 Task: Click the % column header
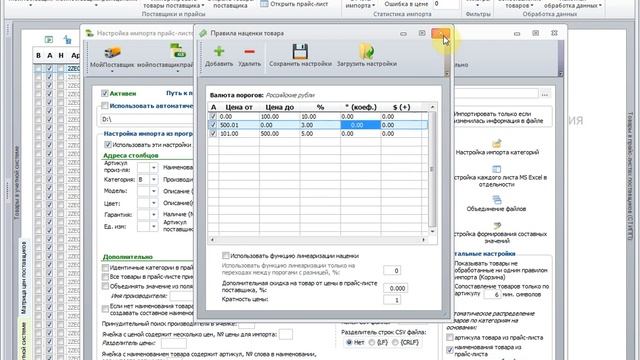pos(320,107)
